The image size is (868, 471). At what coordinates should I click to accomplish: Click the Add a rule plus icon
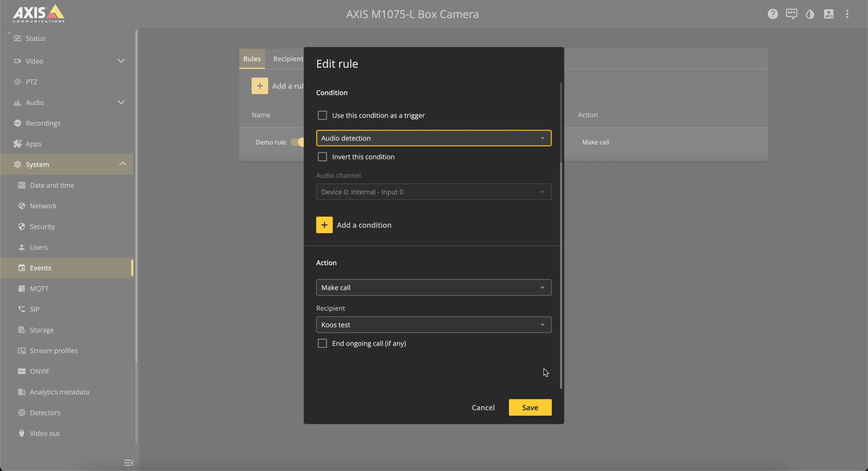(259, 86)
